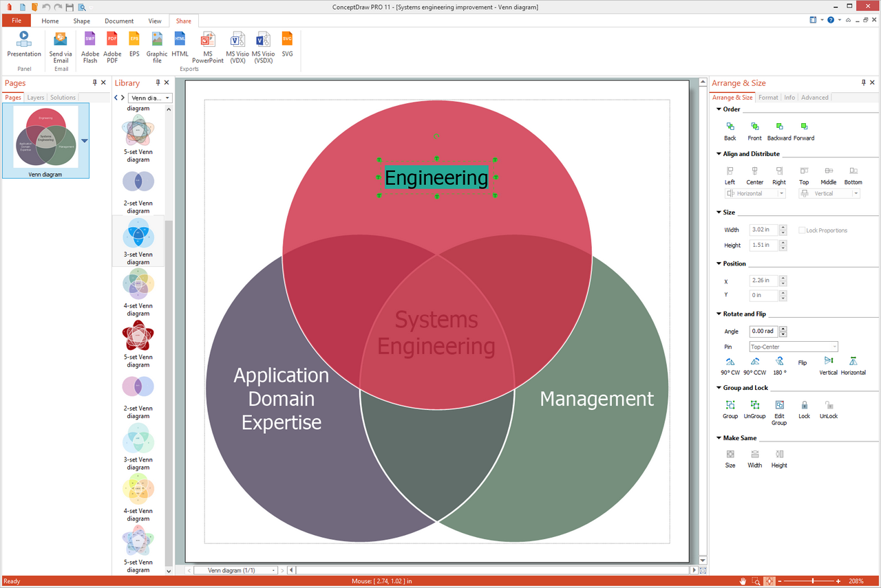Export the document as Adobe PDF

[x=112, y=46]
